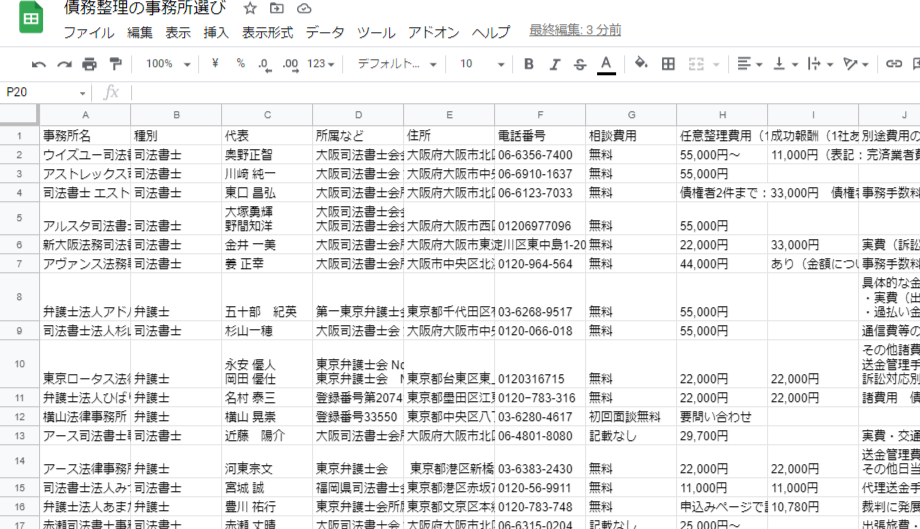Image resolution: width=920 pixels, height=529 pixels.
Task: Open the text color picker
Action: (606, 64)
